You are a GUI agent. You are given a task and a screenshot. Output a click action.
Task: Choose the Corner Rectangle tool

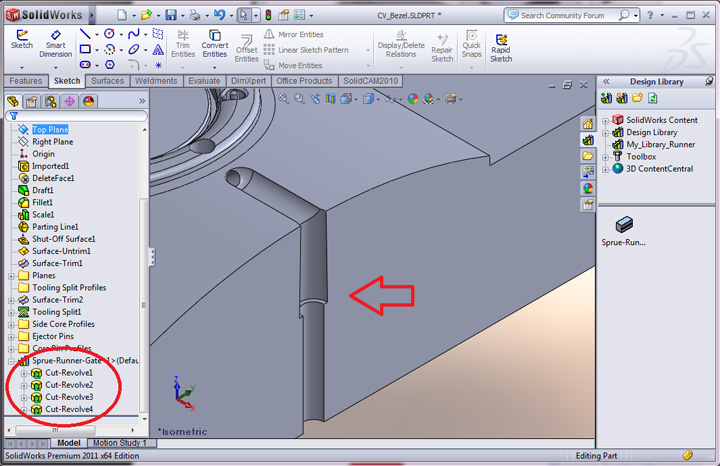click(85, 49)
